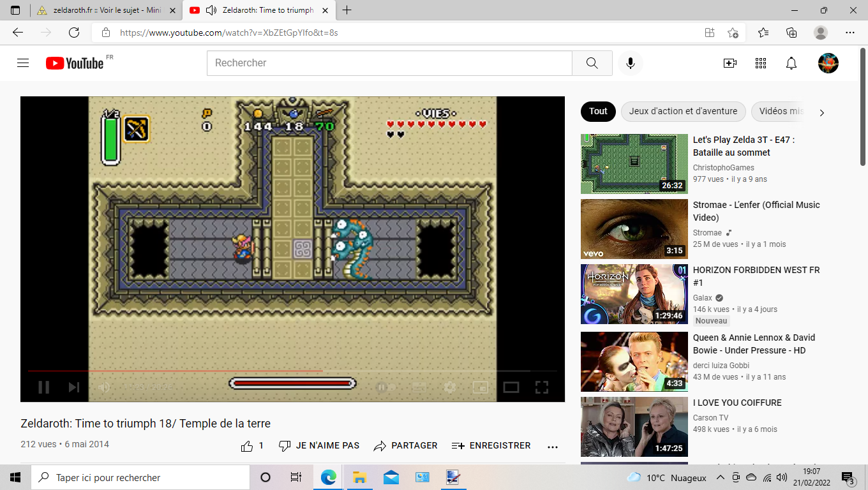Image resolution: width=868 pixels, height=490 pixels.
Task: Start voice search with the microphone
Action: (631, 63)
